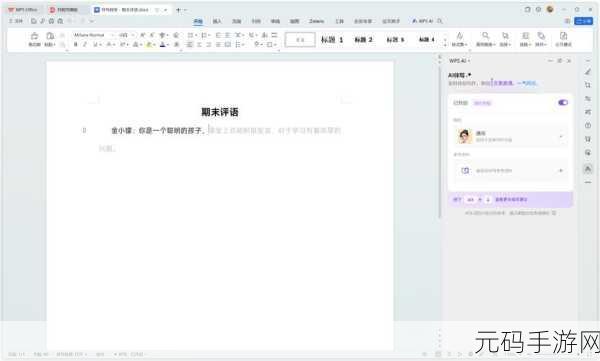Click the Select tool icon in ribbon
600x361 pixels.
click(505, 36)
